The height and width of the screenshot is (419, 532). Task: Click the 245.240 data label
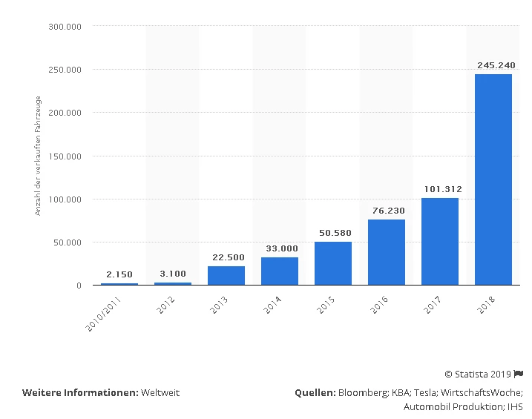click(493, 65)
